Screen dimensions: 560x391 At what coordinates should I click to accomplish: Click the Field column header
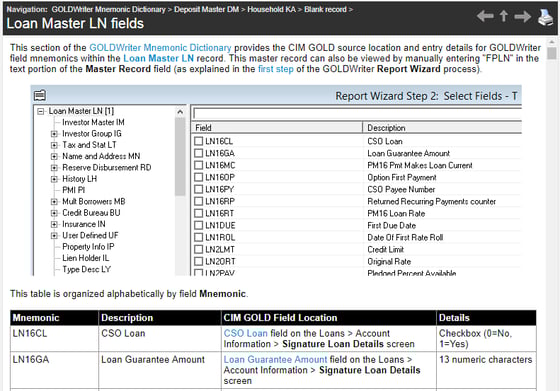point(277,127)
